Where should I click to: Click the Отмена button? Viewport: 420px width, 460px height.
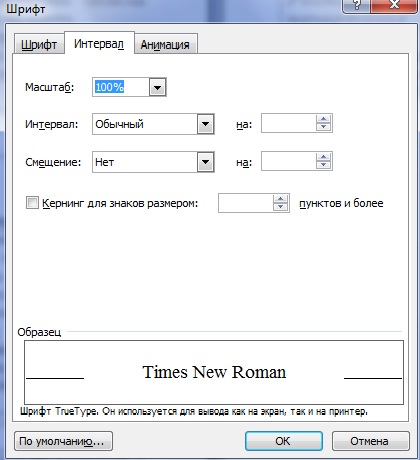tap(370, 441)
